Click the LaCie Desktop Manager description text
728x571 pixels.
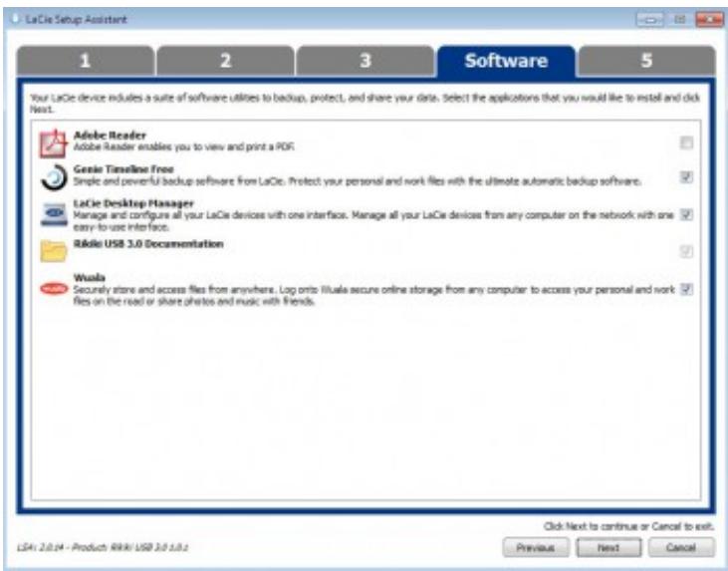click(373, 221)
